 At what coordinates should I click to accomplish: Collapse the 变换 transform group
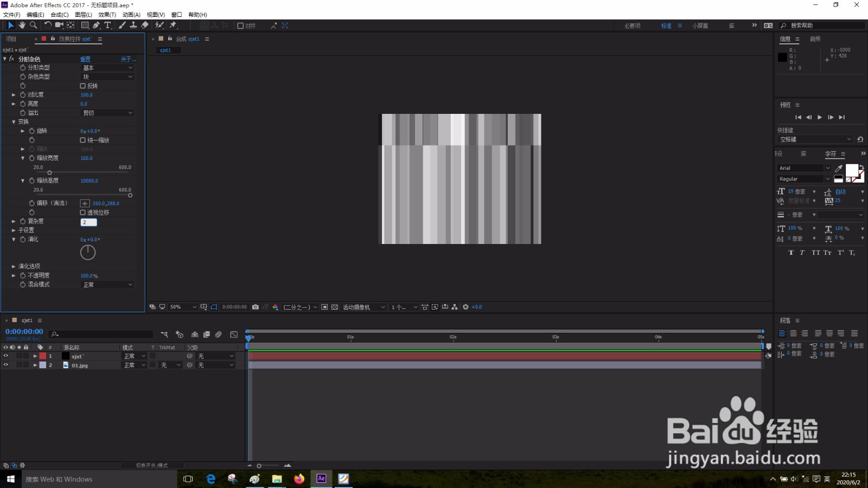tap(14, 122)
